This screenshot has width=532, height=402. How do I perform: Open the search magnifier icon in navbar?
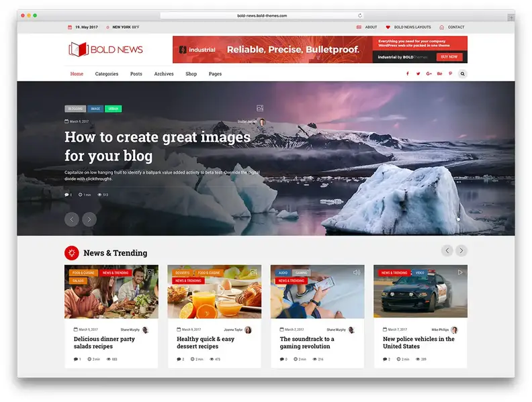pyautogui.click(x=462, y=74)
